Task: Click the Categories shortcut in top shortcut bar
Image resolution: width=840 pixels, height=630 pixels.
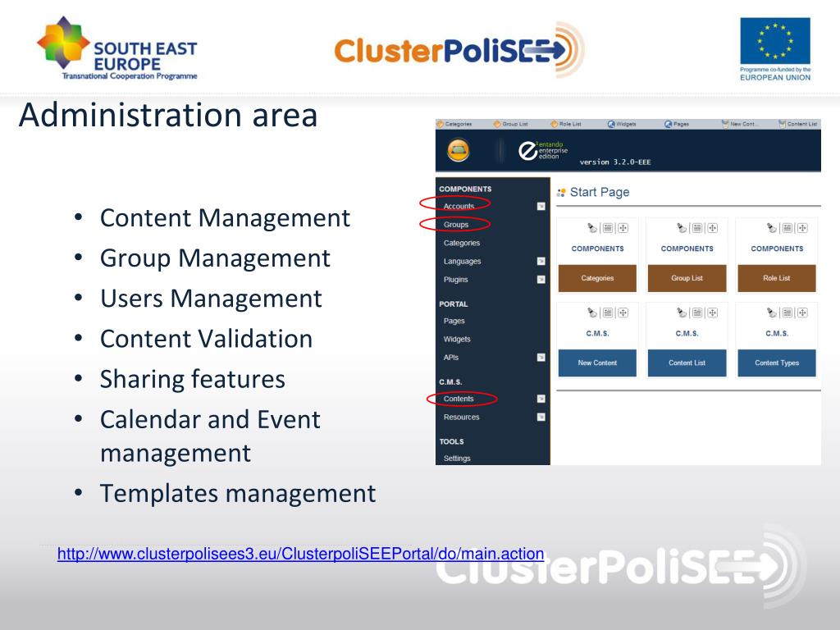Action: 454,124
